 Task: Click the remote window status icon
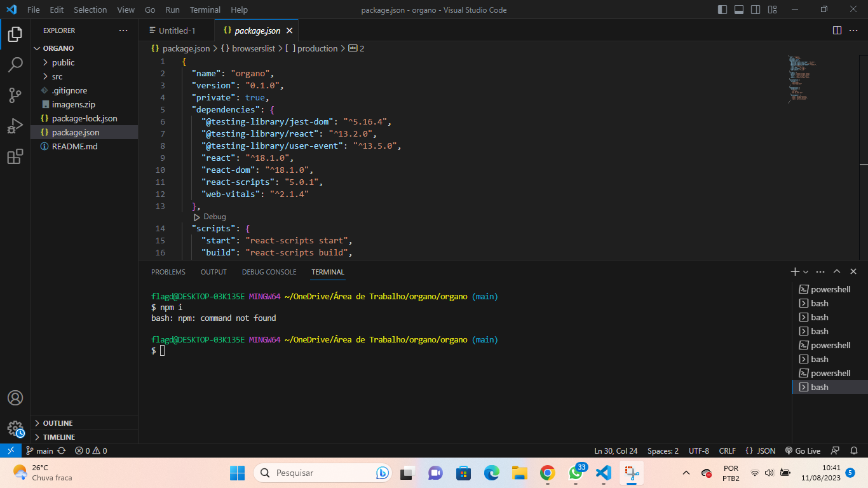click(10, 451)
